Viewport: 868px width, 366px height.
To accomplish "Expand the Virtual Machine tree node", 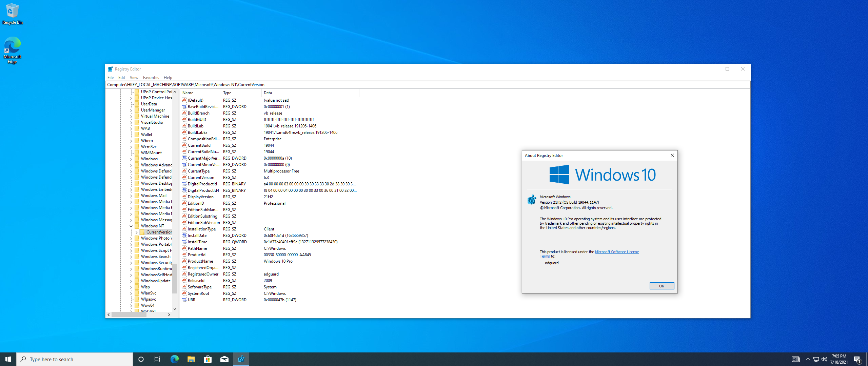I will 131,116.
